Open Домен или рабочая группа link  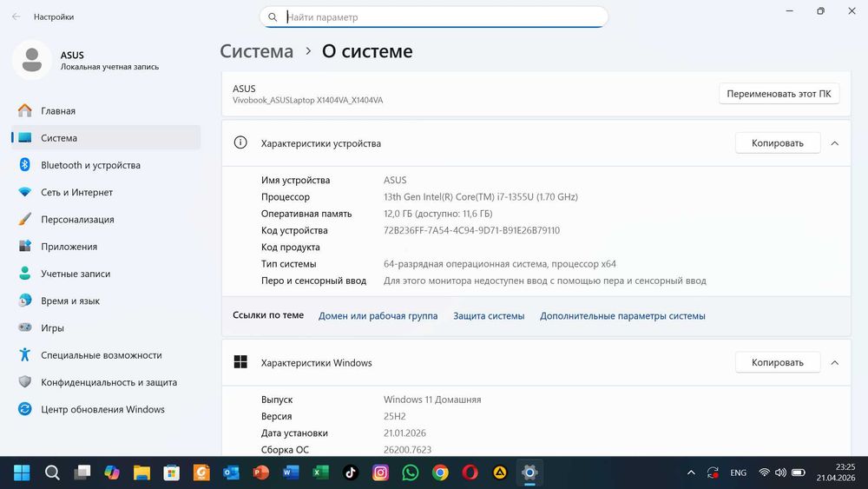(x=378, y=315)
